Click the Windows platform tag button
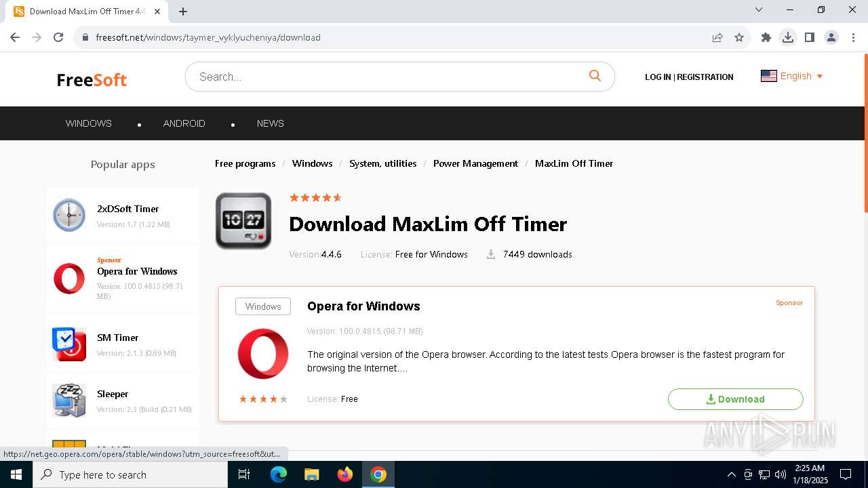Screen dimensions: 868x488 [x=263, y=306]
